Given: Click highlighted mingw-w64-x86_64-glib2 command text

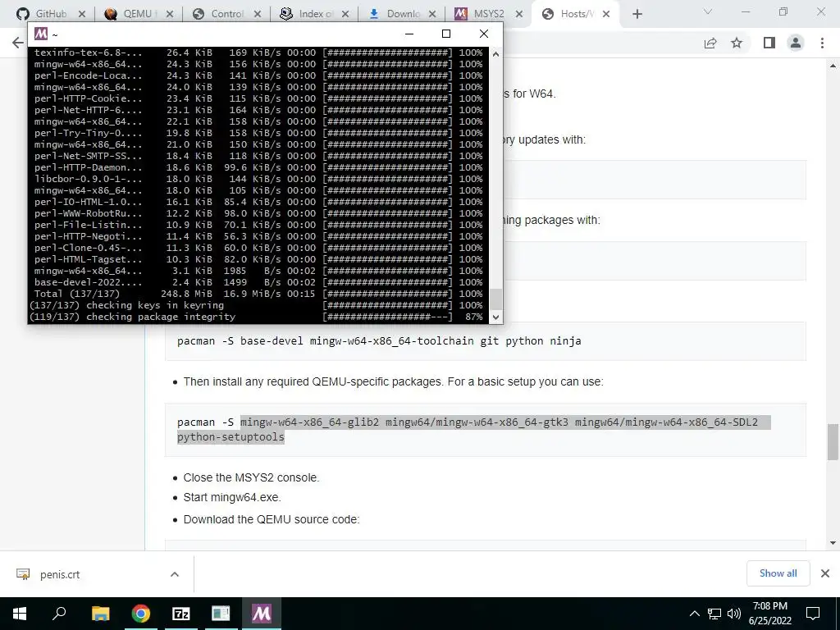Looking at the screenshot, I should pyautogui.click(x=309, y=422).
